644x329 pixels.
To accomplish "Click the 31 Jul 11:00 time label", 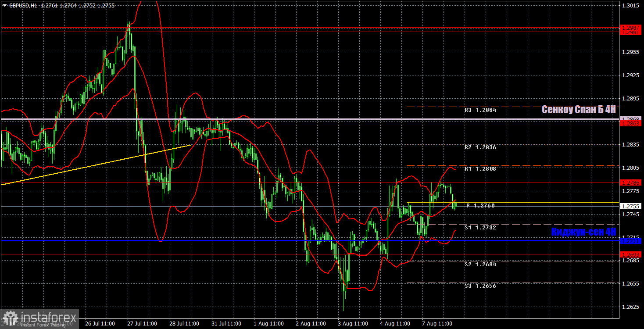I will (226, 324).
